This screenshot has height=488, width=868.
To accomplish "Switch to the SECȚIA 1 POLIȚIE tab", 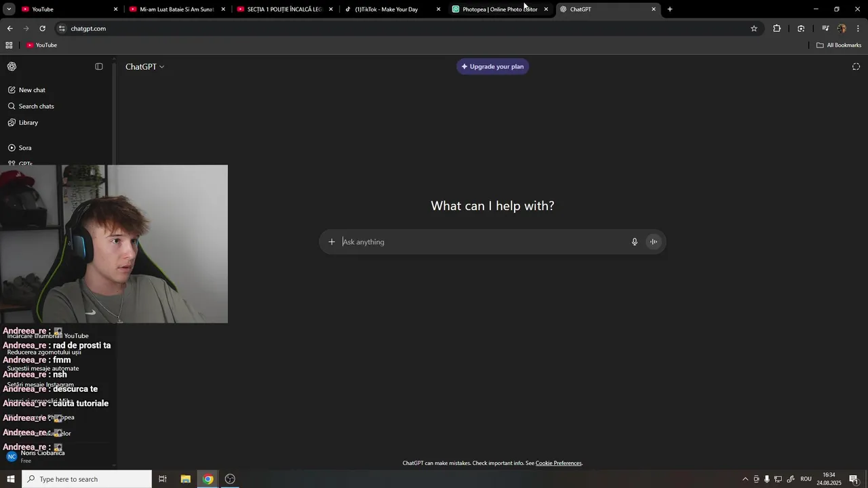I will [x=285, y=9].
